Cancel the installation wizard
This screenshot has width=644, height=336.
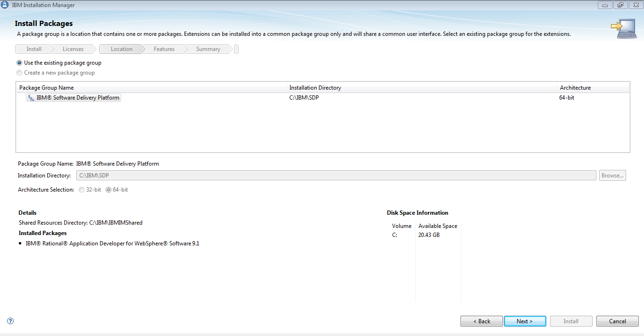pos(617,321)
